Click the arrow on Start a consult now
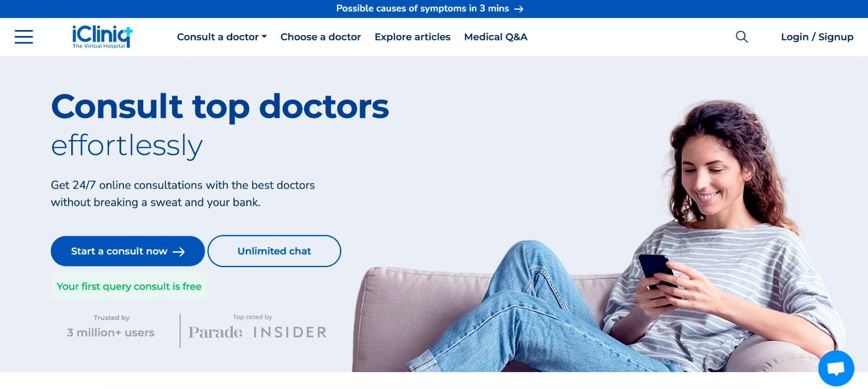This screenshot has height=389, width=868. pyautogui.click(x=179, y=252)
